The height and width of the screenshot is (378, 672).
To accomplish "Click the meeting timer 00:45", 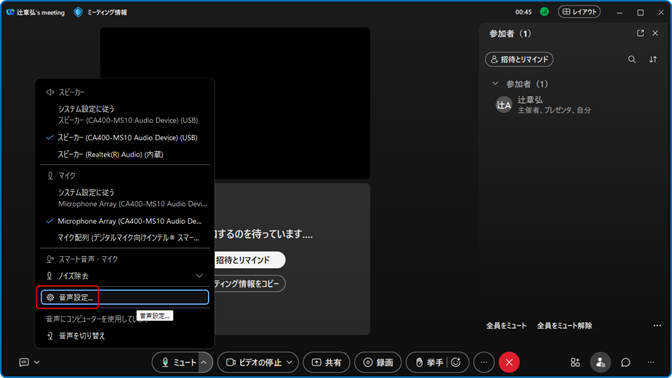I will pyautogui.click(x=523, y=12).
